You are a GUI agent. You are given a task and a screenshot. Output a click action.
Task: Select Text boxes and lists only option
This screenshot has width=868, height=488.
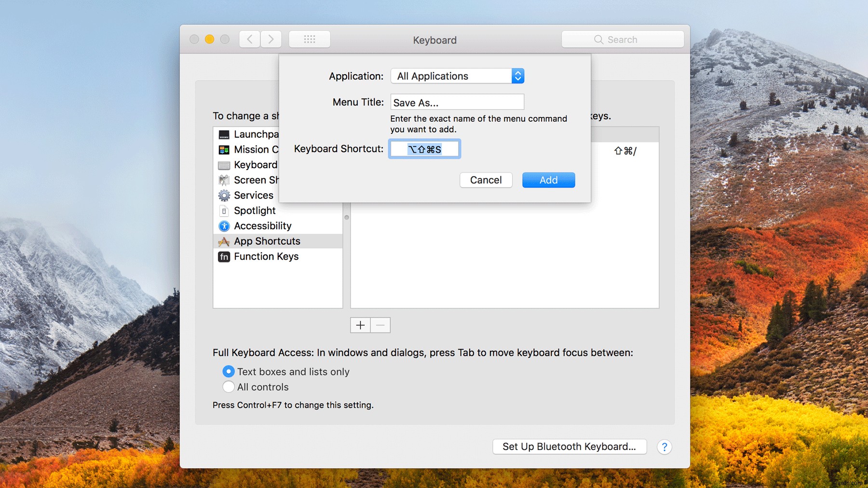click(x=228, y=371)
